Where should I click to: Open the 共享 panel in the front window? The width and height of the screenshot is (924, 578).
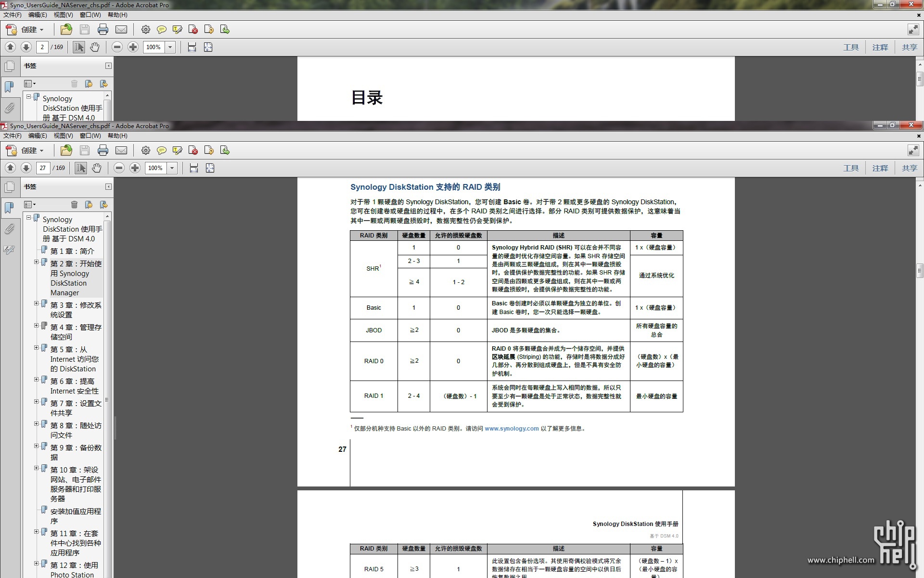pyautogui.click(x=910, y=168)
